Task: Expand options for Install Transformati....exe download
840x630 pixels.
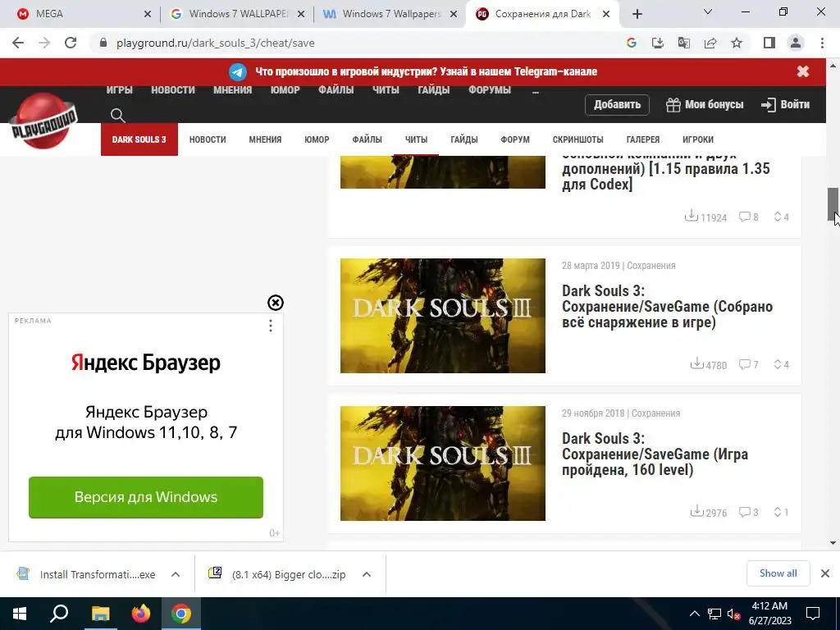Action: [x=176, y=574]
